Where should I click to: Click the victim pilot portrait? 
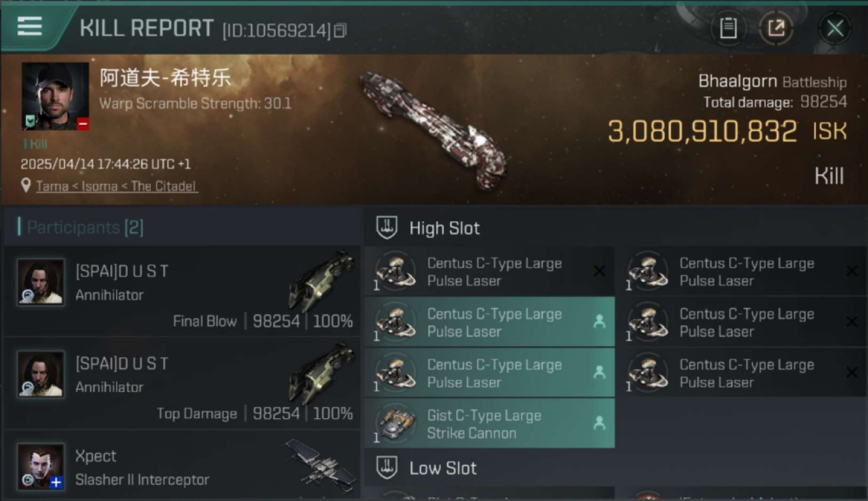(x=55, y=96)
